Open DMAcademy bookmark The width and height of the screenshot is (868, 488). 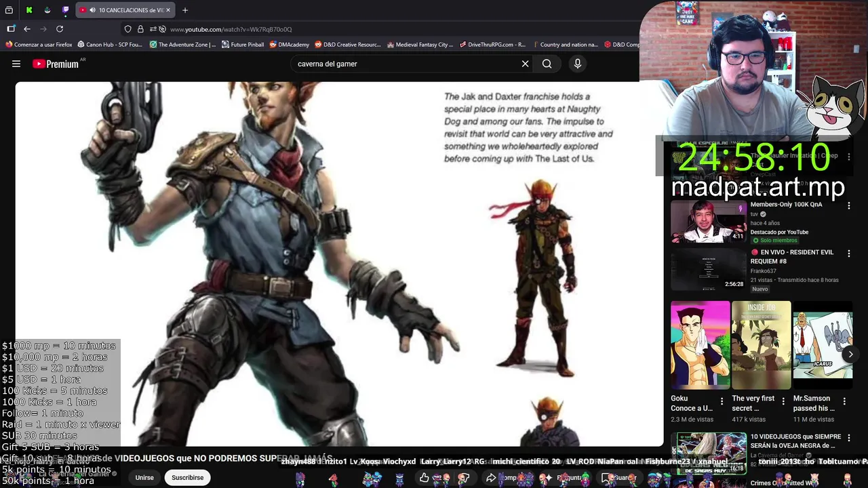289,45
